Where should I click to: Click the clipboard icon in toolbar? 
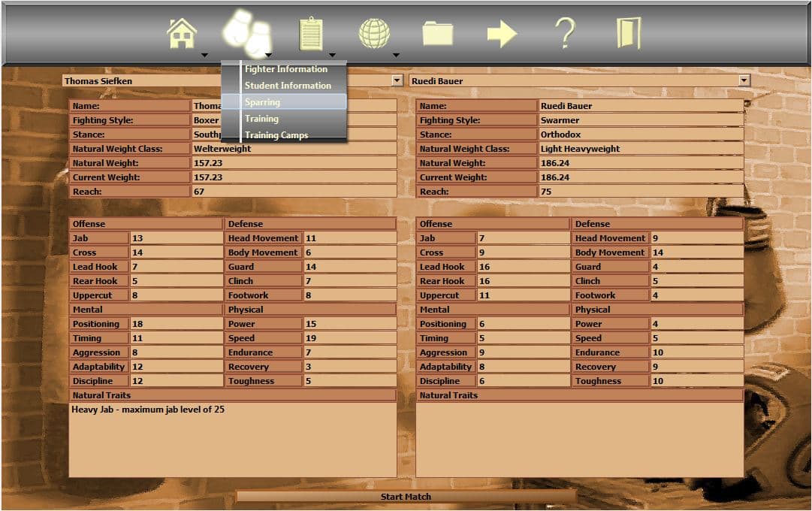311,34
